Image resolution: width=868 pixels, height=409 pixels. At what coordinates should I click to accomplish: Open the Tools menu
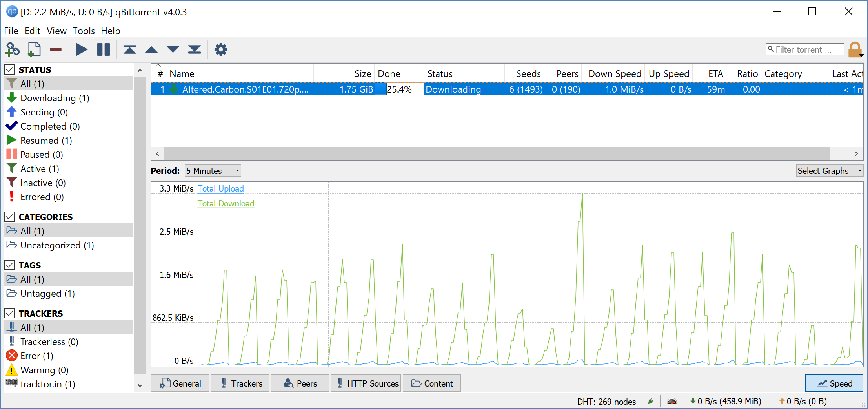(84, 31)
